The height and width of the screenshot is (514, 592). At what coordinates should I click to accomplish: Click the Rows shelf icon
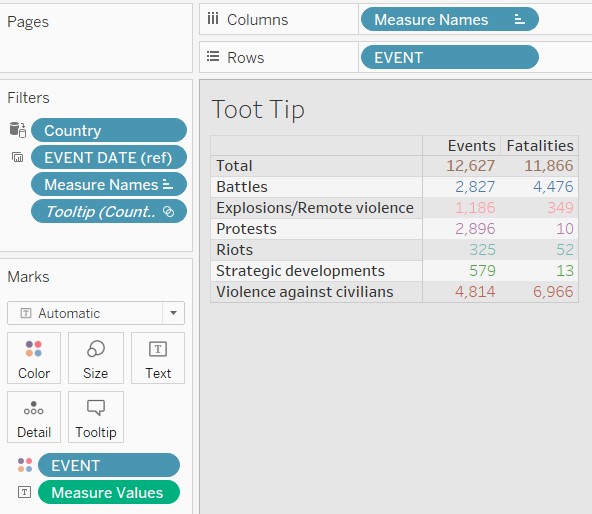[x=213, y=57]
